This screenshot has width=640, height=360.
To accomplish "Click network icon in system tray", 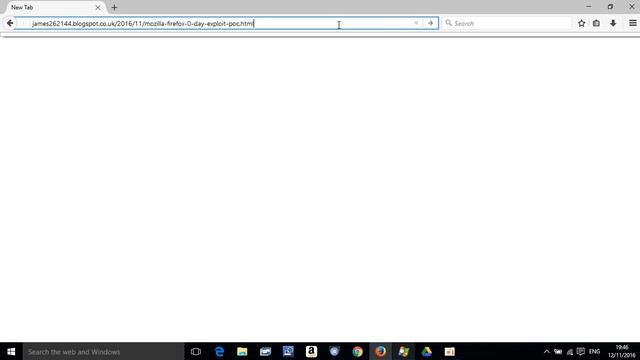I will (x=569, y=351).
